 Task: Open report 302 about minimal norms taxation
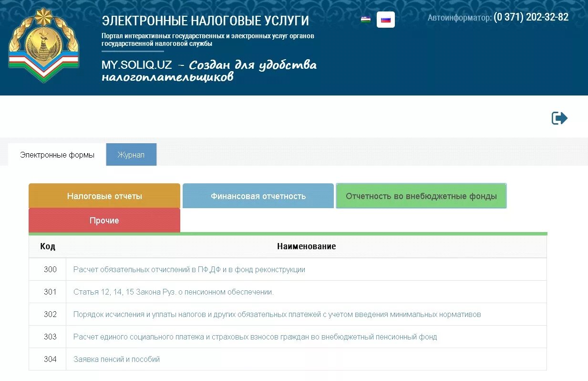coord(278,314)
